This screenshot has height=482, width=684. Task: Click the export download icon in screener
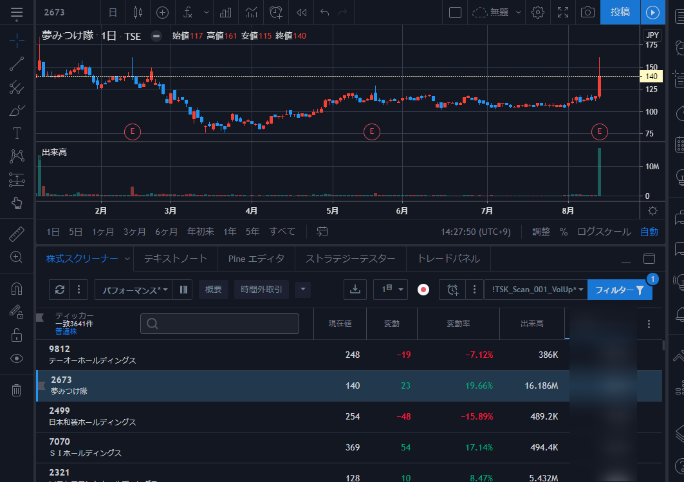coord(354,289)
